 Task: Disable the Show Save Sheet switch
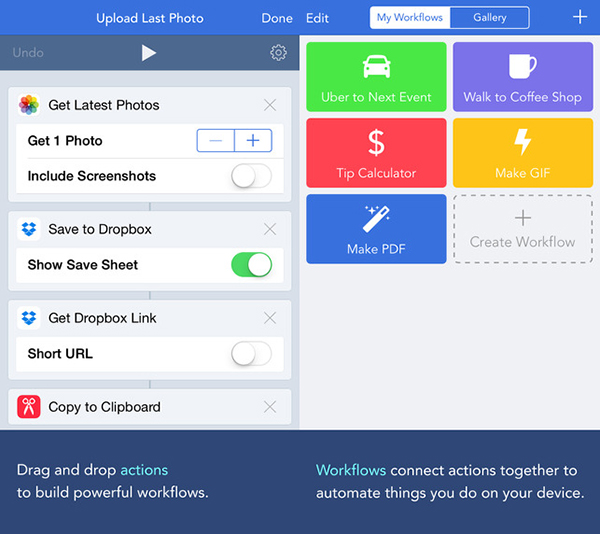(x=251, y=265)
